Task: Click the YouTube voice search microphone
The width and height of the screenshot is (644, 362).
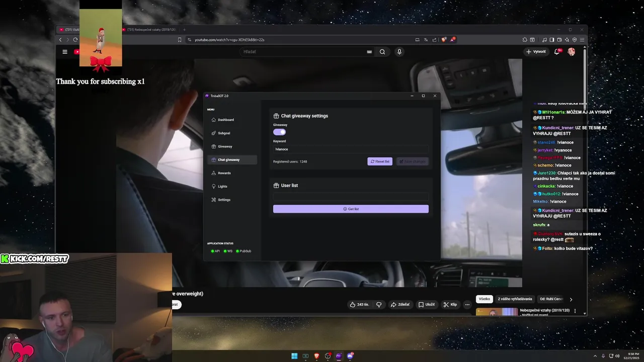Action: 399,52
